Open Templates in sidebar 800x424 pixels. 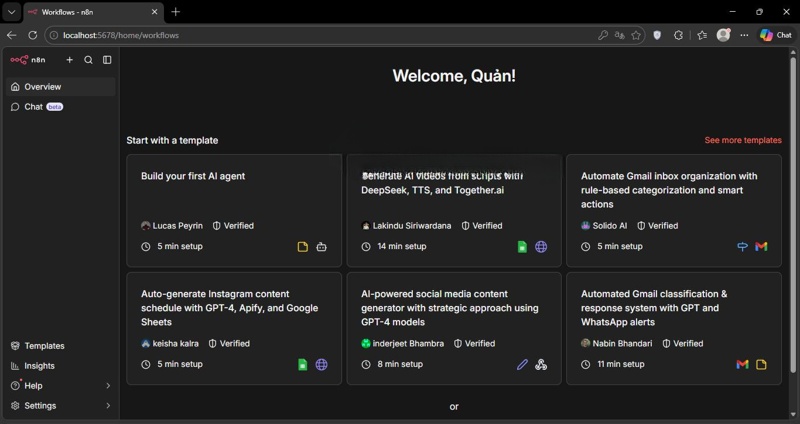60,345
